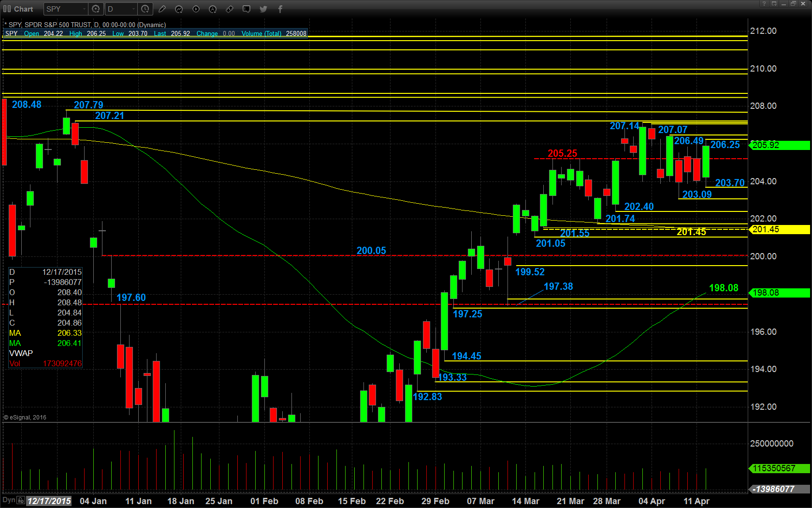
Task: Restore the chart window size
Action: point(793,3)
